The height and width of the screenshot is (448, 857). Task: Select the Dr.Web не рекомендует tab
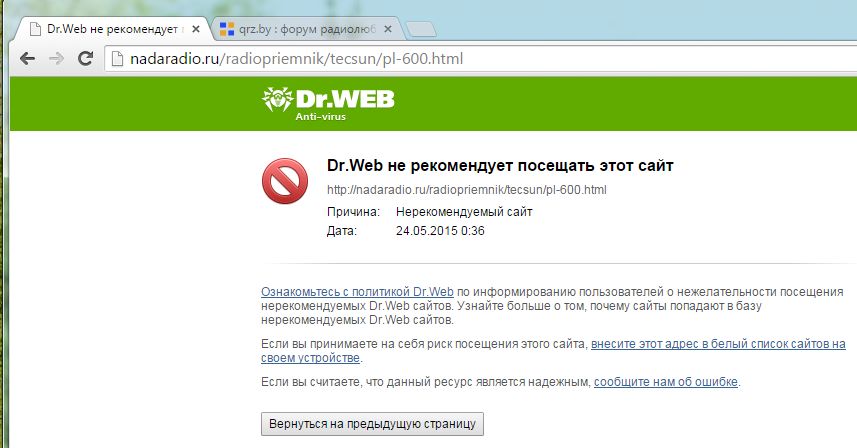coord(110,28)
